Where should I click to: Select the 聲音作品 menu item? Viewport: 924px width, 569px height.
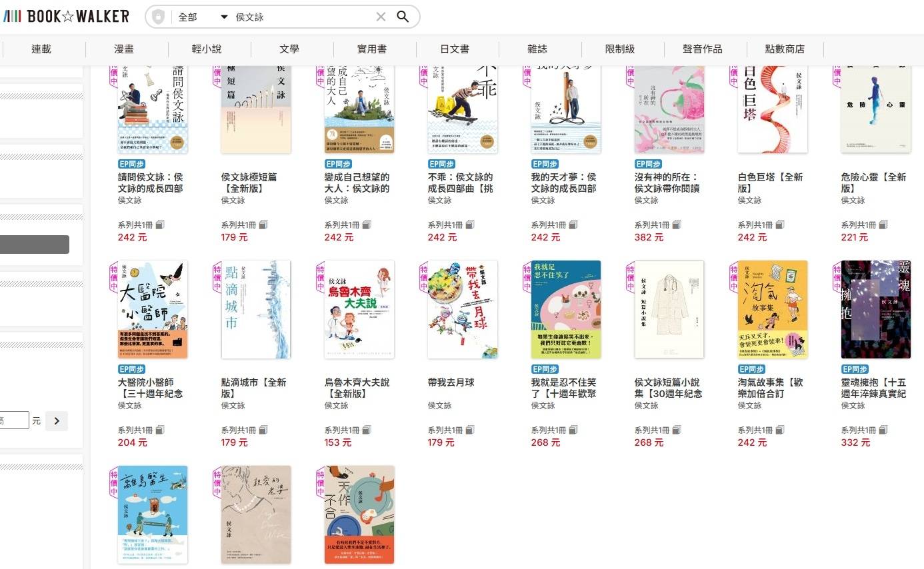click(702, 49)
